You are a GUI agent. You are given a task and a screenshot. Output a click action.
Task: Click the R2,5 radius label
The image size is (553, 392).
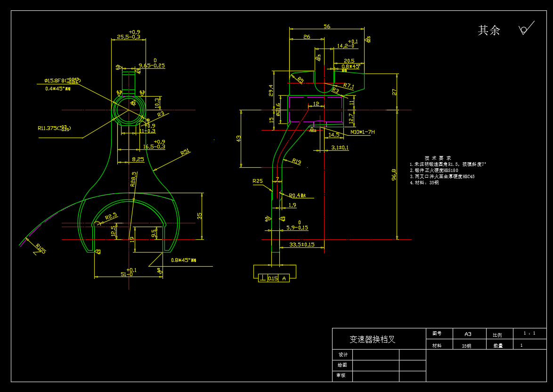pos(111,217)
